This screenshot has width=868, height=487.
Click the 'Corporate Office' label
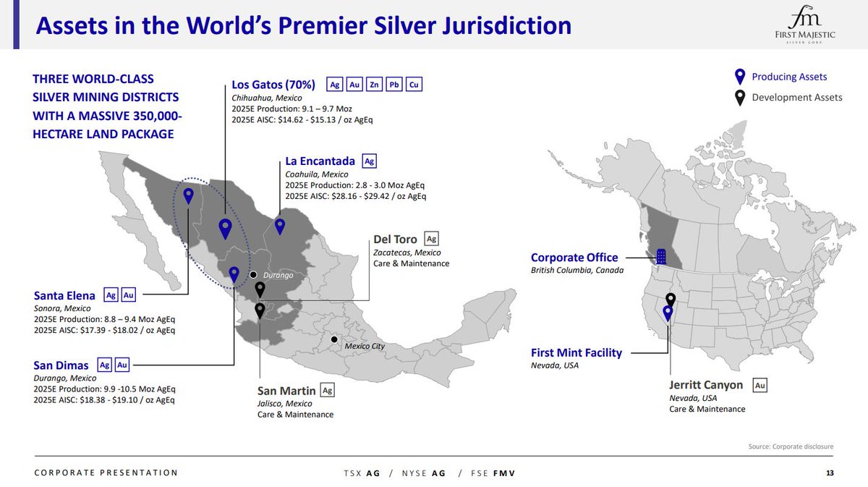(x=574, y=257)
